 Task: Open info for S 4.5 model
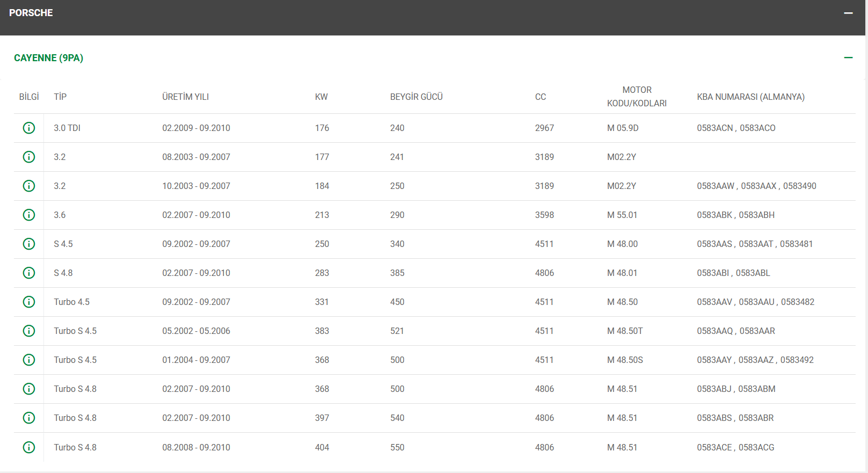[29, 244]
